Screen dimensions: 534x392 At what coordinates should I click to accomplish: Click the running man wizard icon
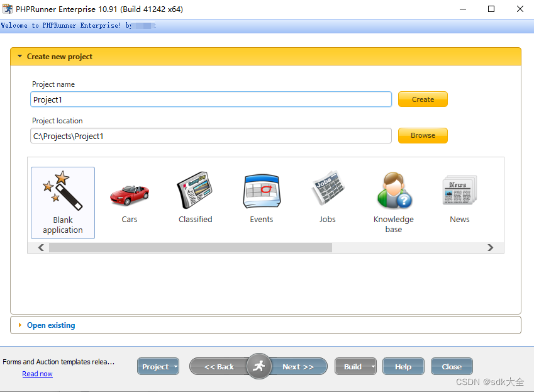(x=259, y=366)
